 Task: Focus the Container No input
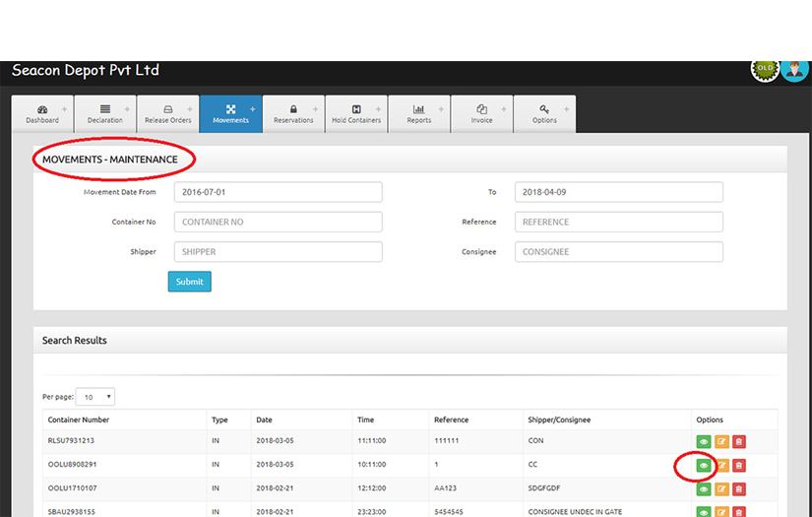click(279, 222)
